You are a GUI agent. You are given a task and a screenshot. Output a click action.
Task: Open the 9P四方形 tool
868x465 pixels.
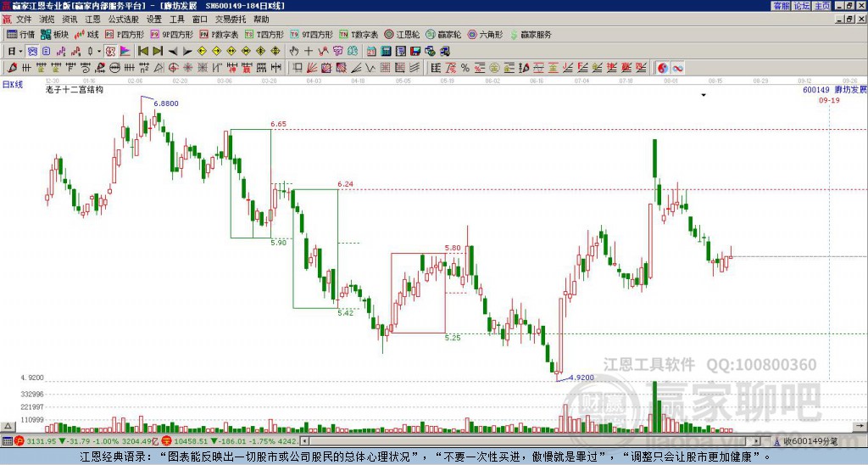click(x=171, y=34)
